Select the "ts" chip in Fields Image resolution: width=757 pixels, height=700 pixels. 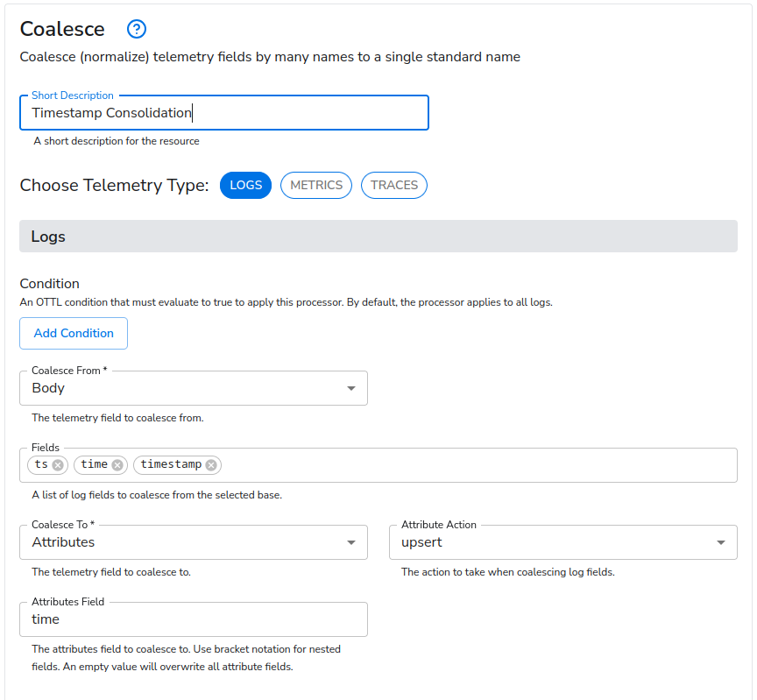click(40, 465)
